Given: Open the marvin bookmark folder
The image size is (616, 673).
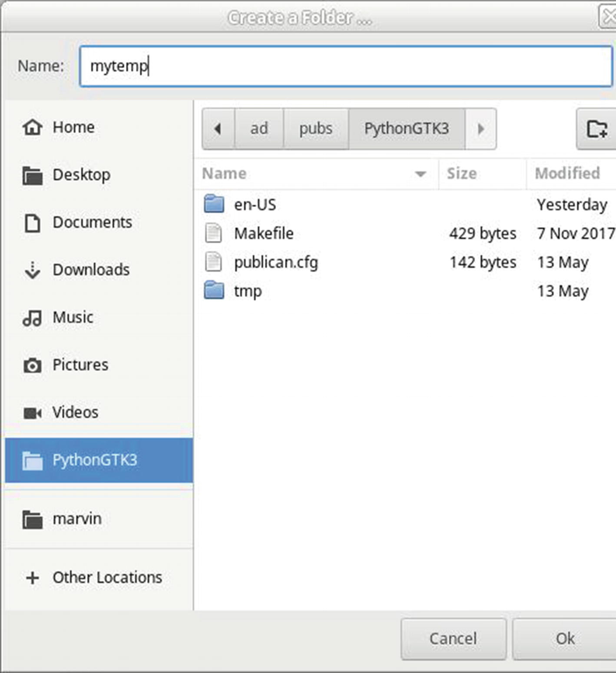Looking at the screenshot, I should point(76,519).
